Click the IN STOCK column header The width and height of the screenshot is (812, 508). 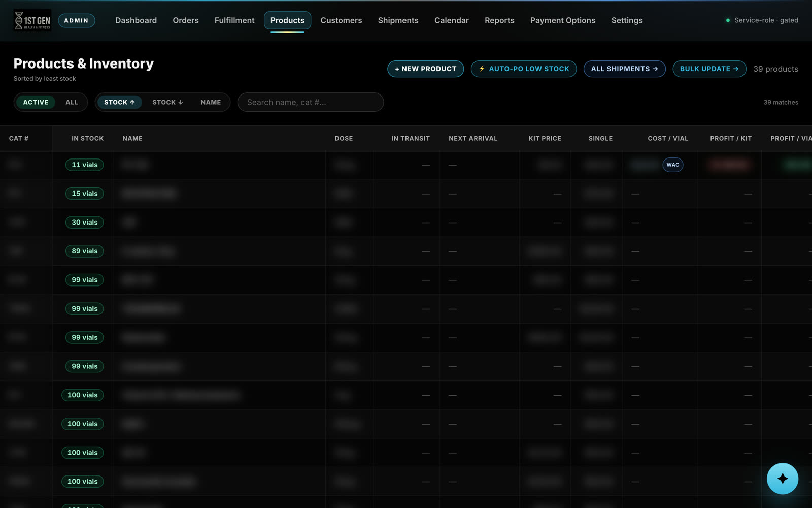[87, 138]
